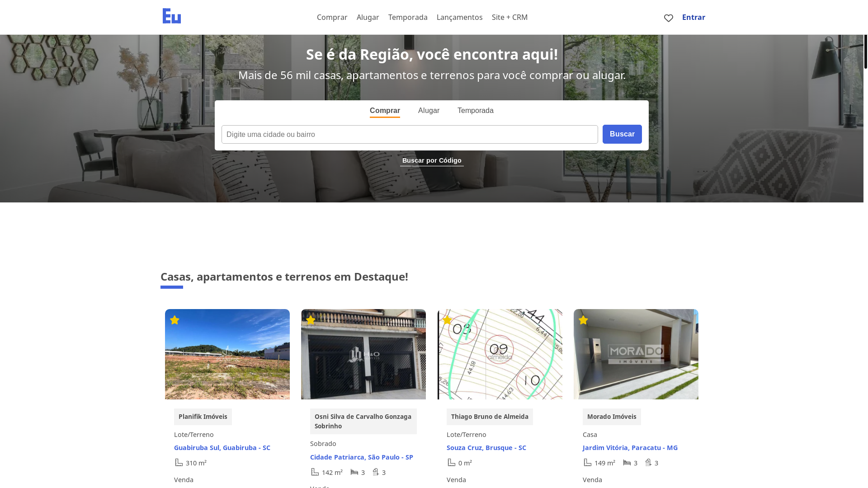Image resolution: width=868 pixels, height=488 pixels.
Task: Click 'Lote/Terreno' text on Guabiruba card
Action: pyautogui.click(x=194, y=434)
